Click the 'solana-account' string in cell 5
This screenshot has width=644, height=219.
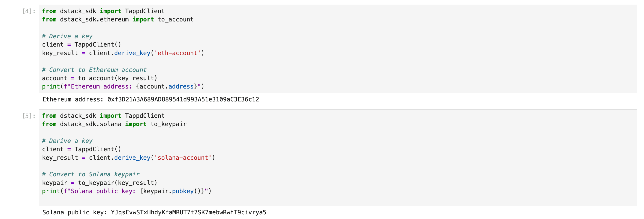pos(183,158)
